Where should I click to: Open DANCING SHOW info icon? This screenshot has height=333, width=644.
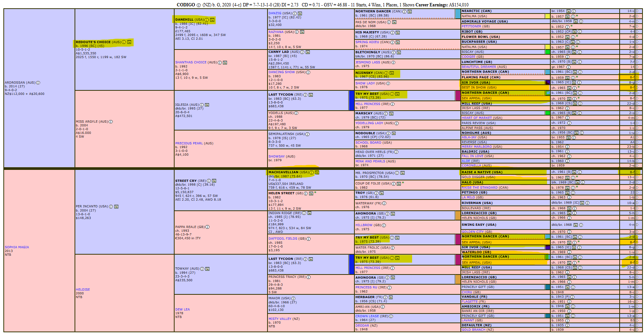308,72
